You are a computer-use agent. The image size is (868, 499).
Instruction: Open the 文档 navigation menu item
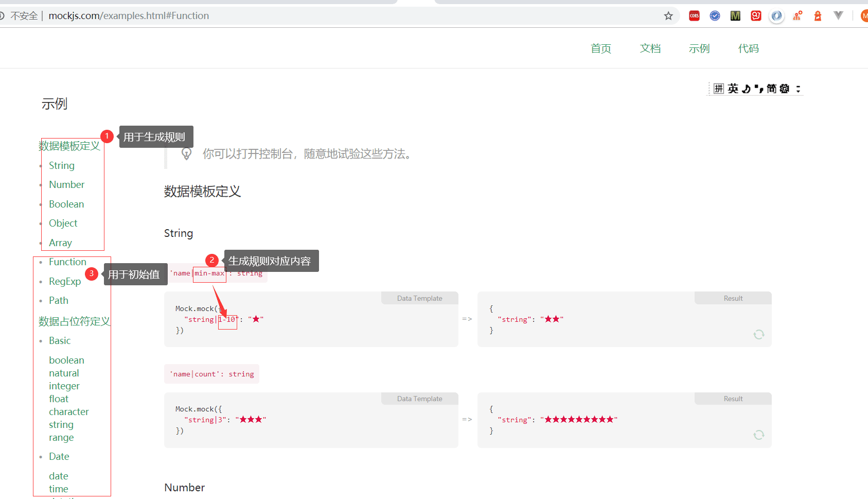point(650,48)
